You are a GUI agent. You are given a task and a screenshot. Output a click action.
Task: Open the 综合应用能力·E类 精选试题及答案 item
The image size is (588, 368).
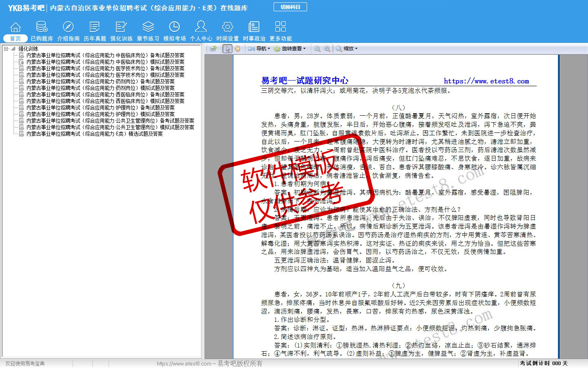coord(94,134)
